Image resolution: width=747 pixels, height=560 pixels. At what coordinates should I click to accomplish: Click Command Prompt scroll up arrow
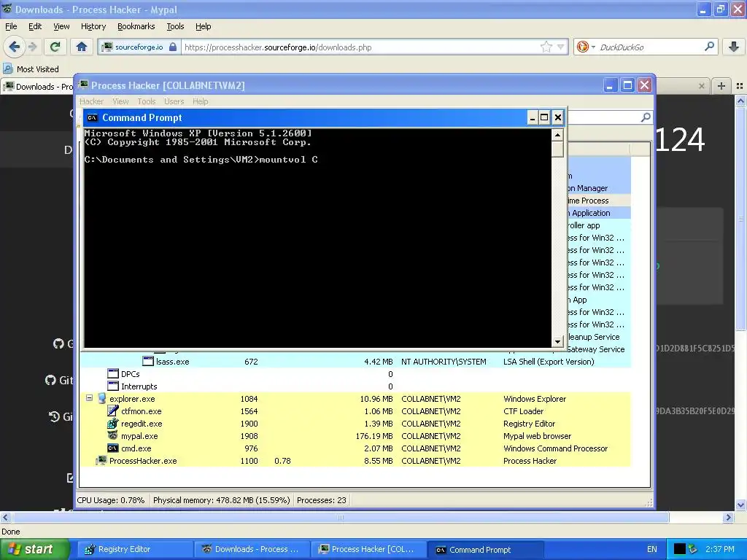pyautogui.click(x=557, y=135)
